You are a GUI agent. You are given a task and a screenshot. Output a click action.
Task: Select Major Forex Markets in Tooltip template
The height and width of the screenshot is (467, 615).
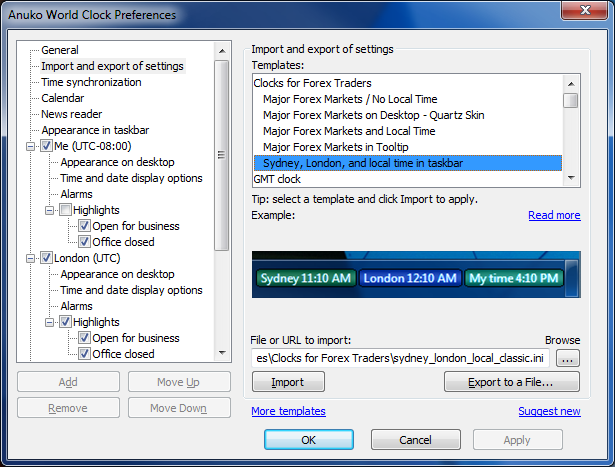point(408,147)
